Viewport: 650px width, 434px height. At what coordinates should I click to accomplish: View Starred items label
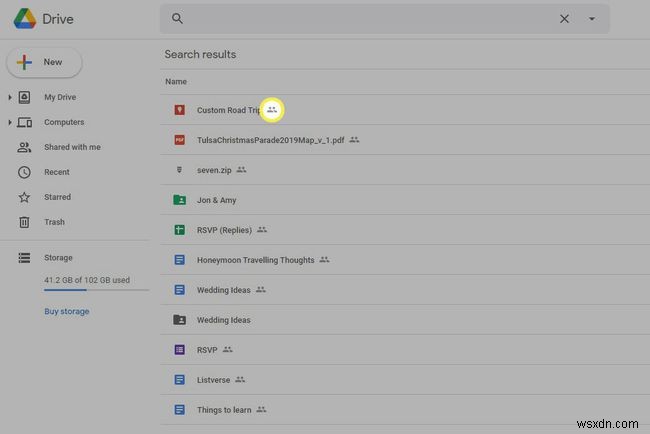tap(58, 197)
